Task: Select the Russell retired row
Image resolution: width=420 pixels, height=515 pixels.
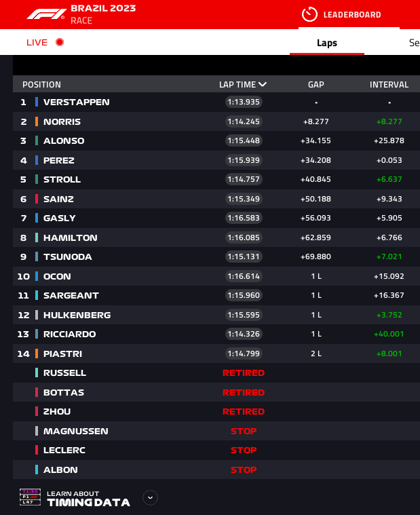Action: coord(216,373)
